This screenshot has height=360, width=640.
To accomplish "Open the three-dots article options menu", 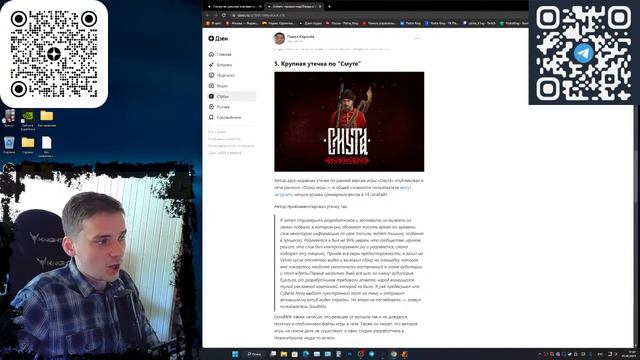I will click(x=417, y=38).
